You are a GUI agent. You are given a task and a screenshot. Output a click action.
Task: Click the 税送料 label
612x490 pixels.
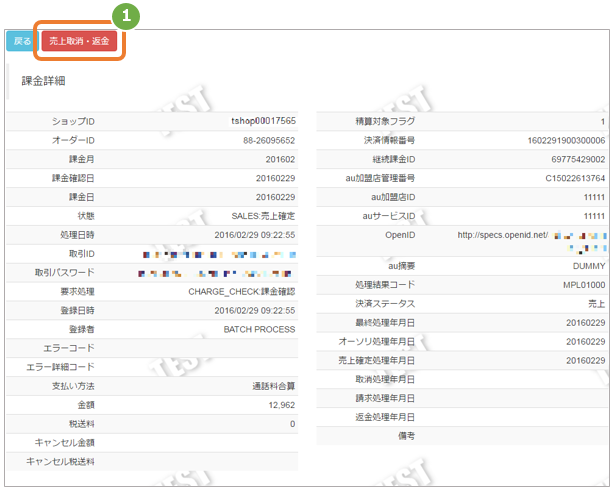(82, 424)
